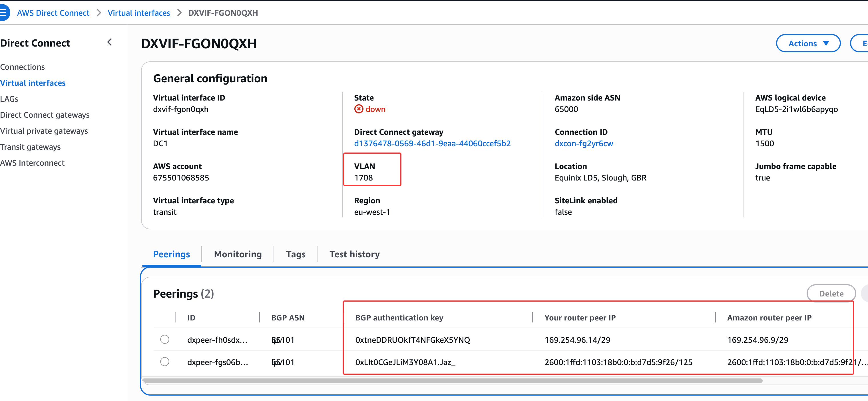
Task: Click the BGP ASN column header
Action: tap(288, 317)
